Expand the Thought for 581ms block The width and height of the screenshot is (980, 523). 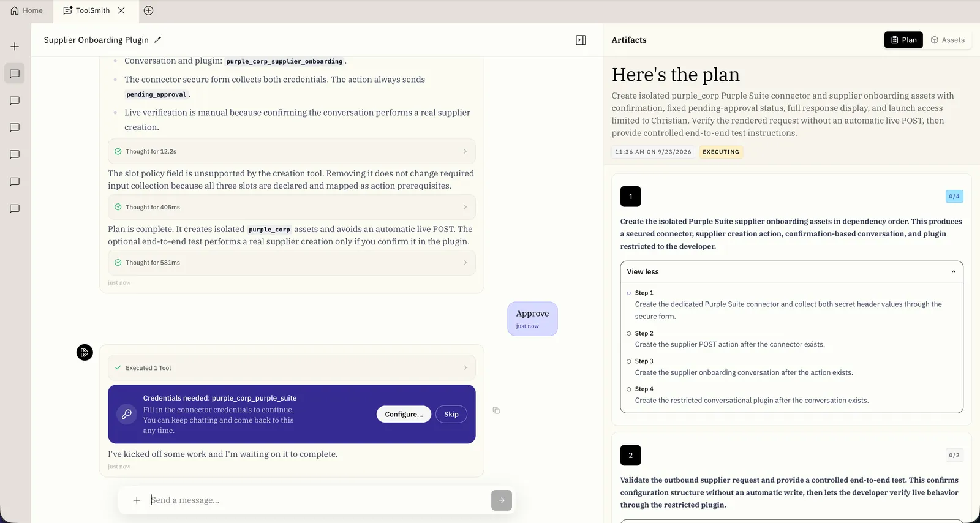pyautogui.click(x=292, y=263)
